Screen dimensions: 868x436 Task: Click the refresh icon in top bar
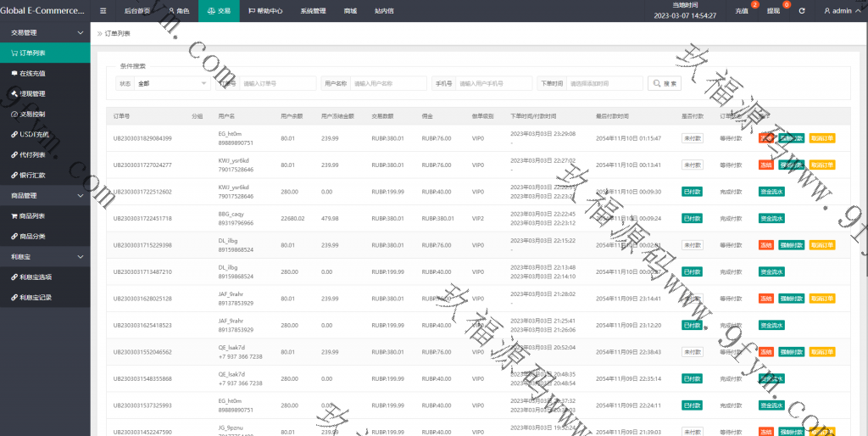coord(802,11)
